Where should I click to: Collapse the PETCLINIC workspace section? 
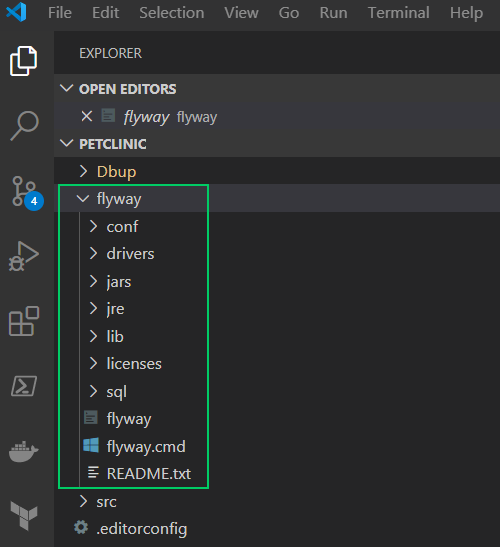(66, 143)
